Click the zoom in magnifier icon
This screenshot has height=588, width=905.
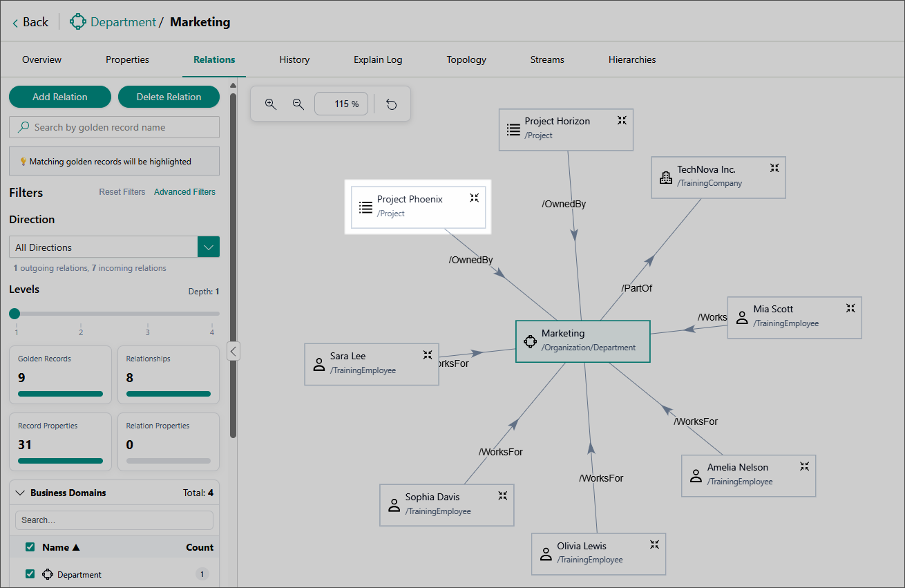tap(271, 104)
